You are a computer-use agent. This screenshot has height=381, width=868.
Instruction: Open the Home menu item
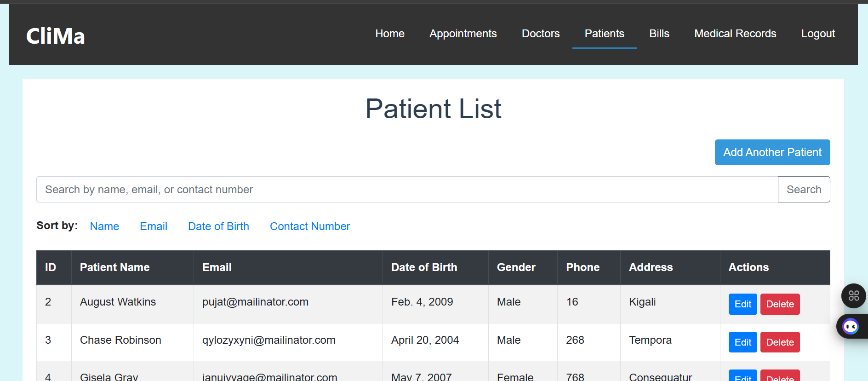[390, 34]
